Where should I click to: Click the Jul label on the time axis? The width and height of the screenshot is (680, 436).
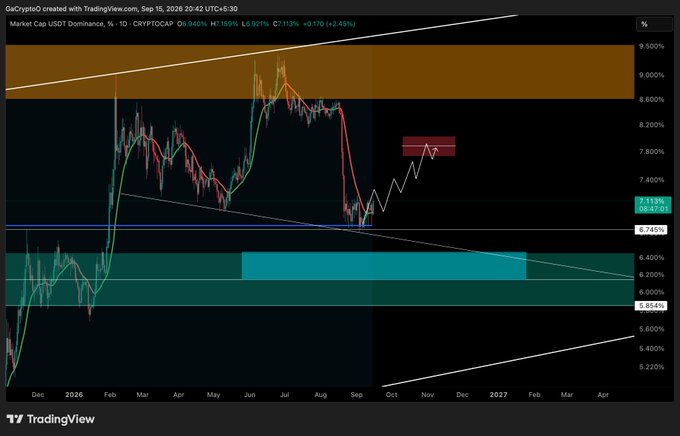tap(284, 395)
